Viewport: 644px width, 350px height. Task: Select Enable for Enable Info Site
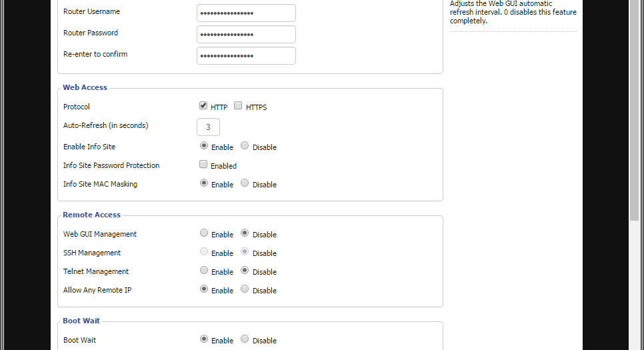point(203,146)
